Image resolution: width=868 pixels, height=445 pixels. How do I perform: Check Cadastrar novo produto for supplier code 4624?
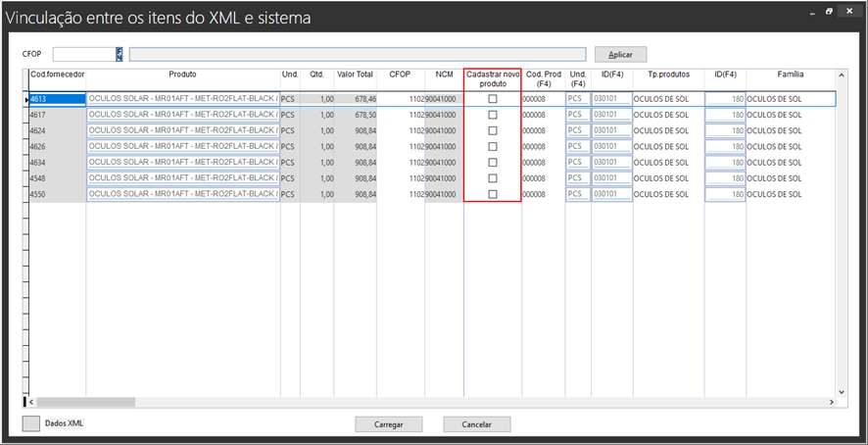tap(493, 130)
